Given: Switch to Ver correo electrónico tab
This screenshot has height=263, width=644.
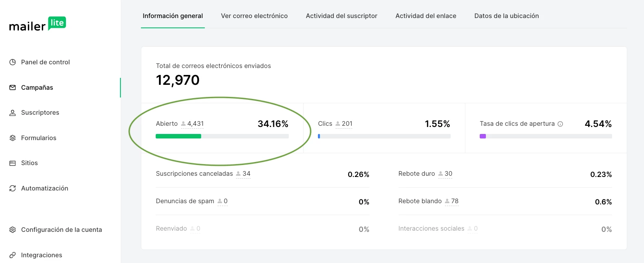Looking at the screenshot, I should click(254, 16).
